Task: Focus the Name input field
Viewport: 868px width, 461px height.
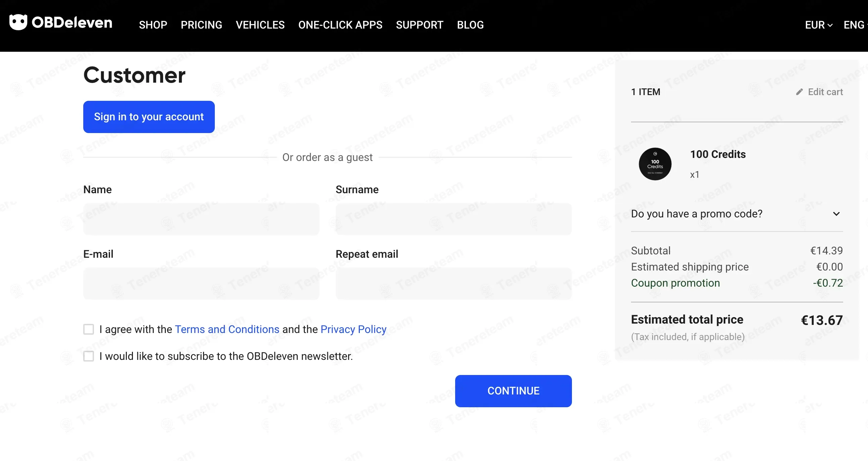Action: 201,219
